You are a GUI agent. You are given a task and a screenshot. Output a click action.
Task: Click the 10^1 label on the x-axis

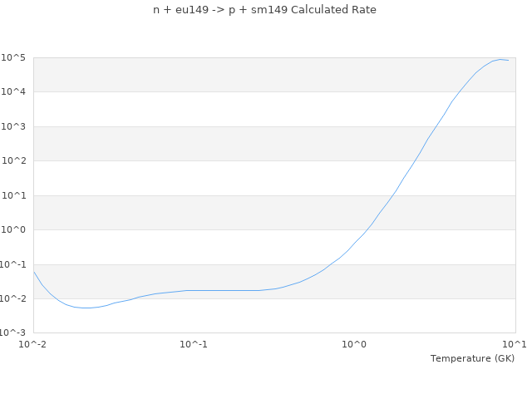tap(514, 343)
